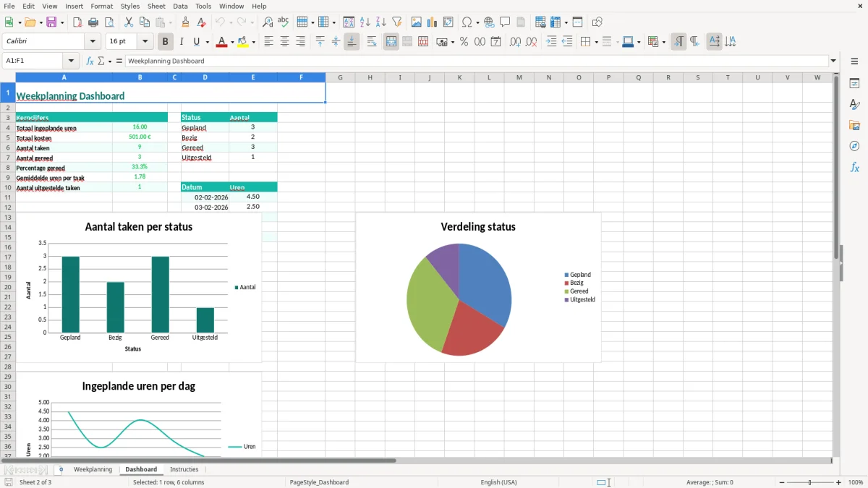The height and width of the screenshot is (488, 868).
Task: Sort ascending
Action: [x=365, y=22]
